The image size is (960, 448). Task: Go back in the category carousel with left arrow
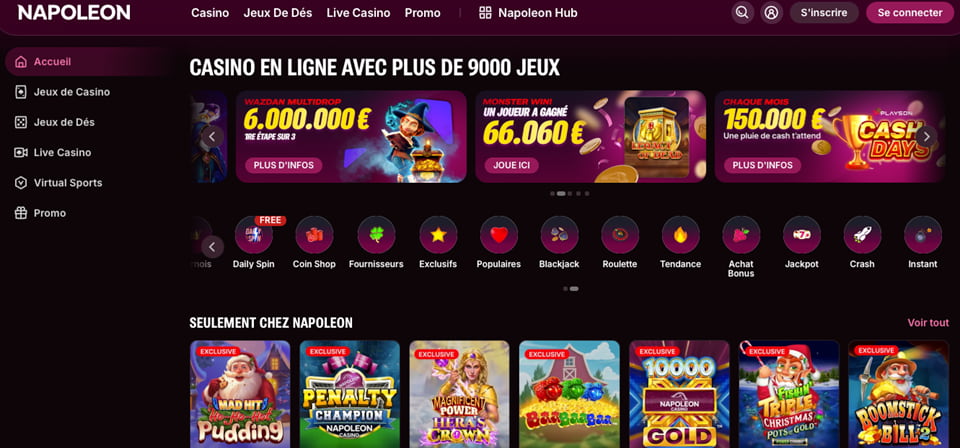[x=212, y=247]
